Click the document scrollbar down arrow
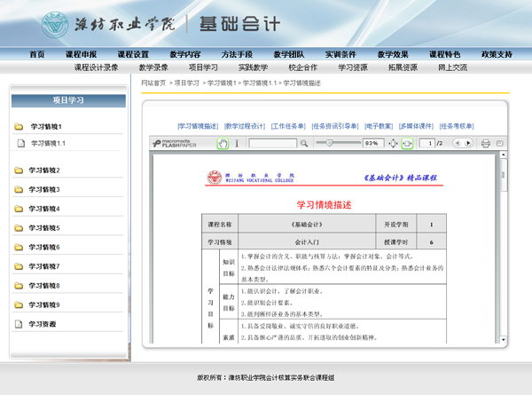The width and height of the screenshot is (532, 395). tap(504, 340)
